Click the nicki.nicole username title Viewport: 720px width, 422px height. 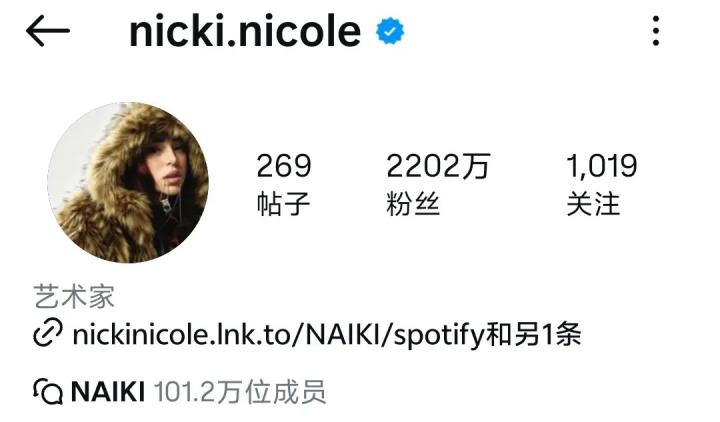pyautogui.click(x=245, y=31)
